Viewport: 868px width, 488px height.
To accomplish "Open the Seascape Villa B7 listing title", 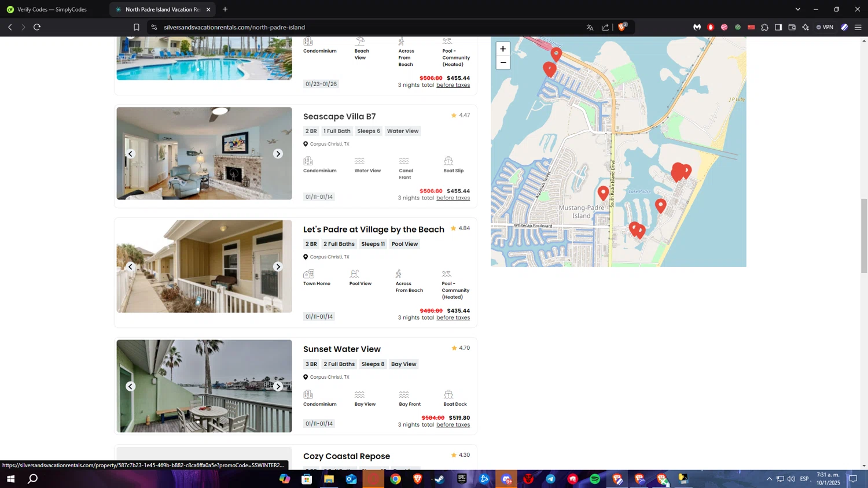I will [340, 117].
